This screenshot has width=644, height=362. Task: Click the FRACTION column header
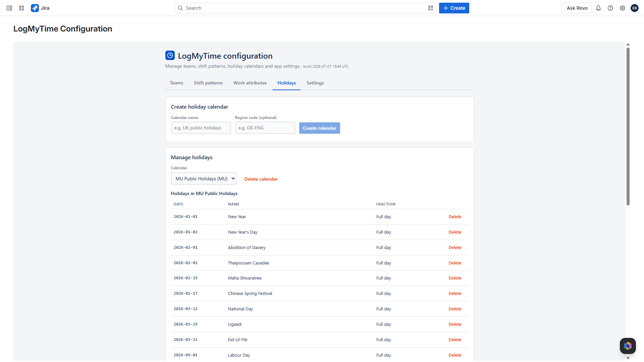[386, 204]
